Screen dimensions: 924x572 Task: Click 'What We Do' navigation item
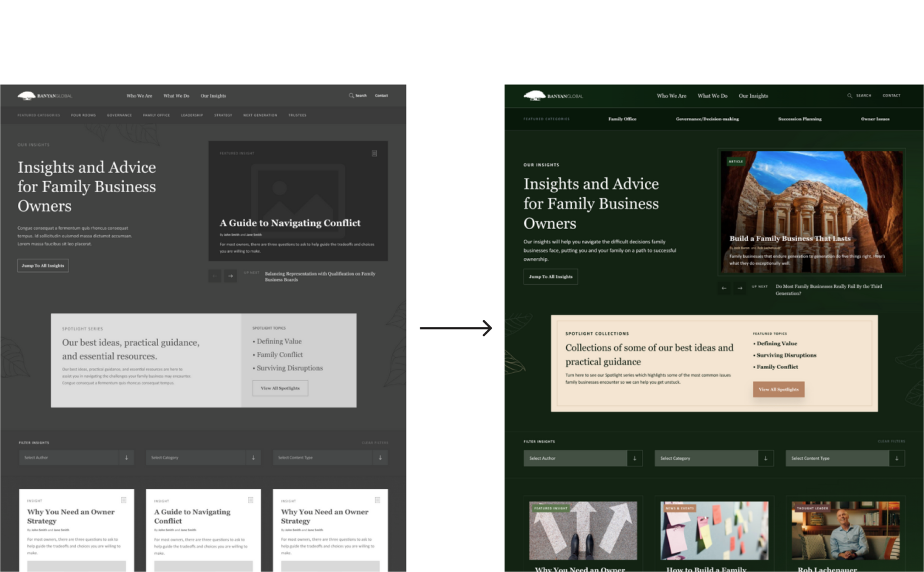pyautogui.click(x=712, y=96)
